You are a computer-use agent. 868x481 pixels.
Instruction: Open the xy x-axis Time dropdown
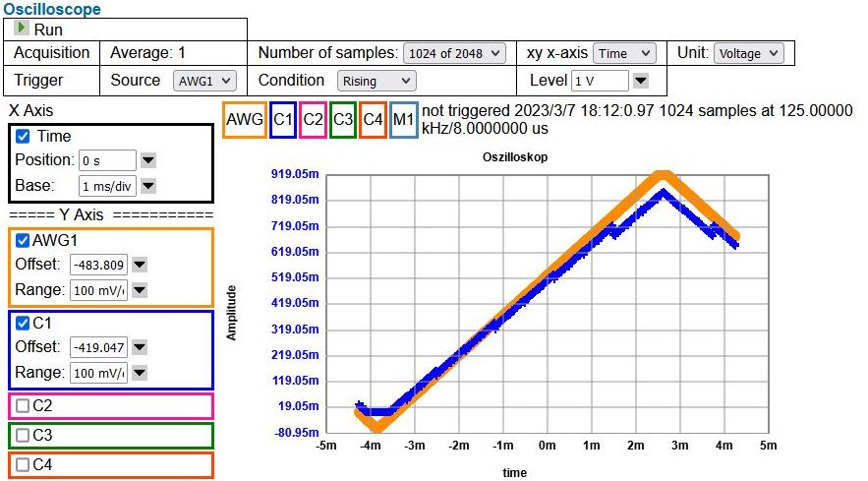pos(624,53)
